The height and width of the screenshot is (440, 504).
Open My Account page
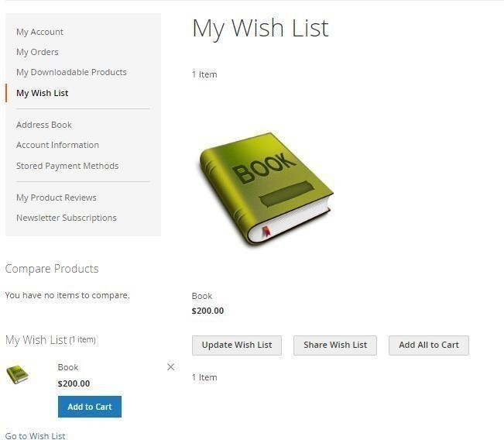coord(39,32)
